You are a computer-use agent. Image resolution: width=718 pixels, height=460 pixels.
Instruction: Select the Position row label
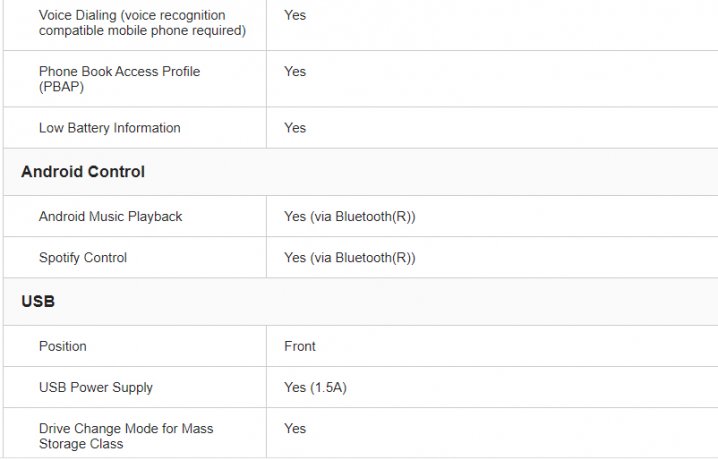click(x=63, y=346)
